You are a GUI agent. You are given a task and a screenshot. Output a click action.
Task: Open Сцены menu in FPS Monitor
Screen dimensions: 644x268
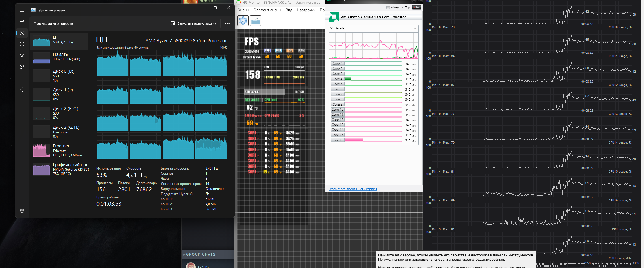click(243, 10)
